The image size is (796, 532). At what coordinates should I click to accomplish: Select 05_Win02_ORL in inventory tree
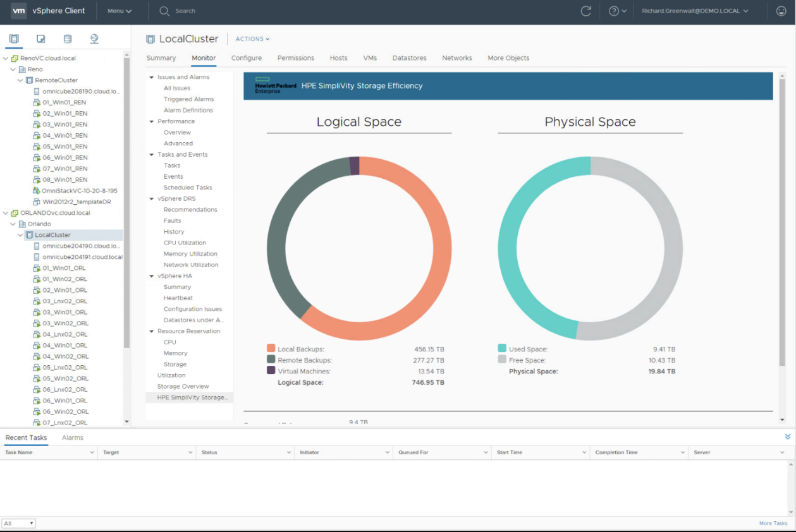(x=65, y=378)
